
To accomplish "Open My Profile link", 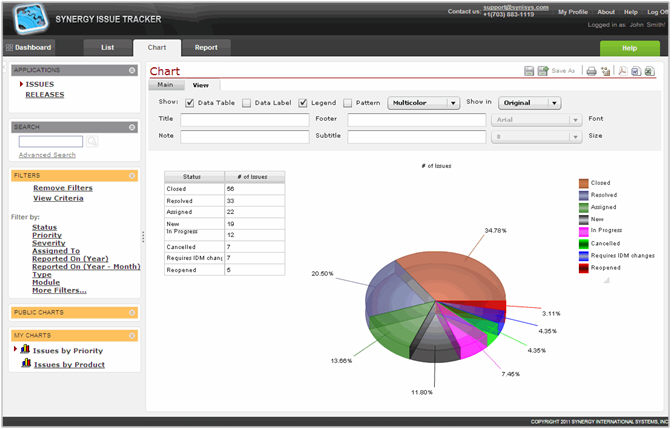I will pos(573,12).
